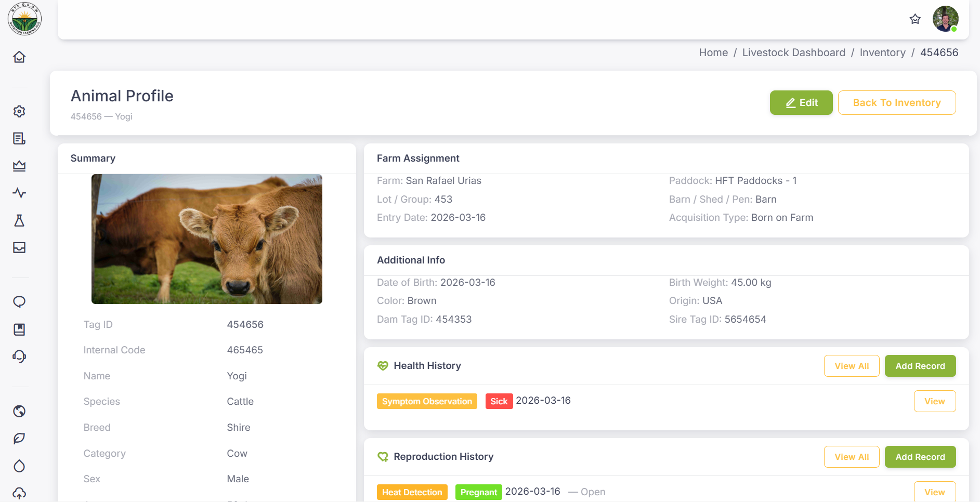
Task: Click Birth Weight 45.00 kg
Action: (x=720, y=283)
